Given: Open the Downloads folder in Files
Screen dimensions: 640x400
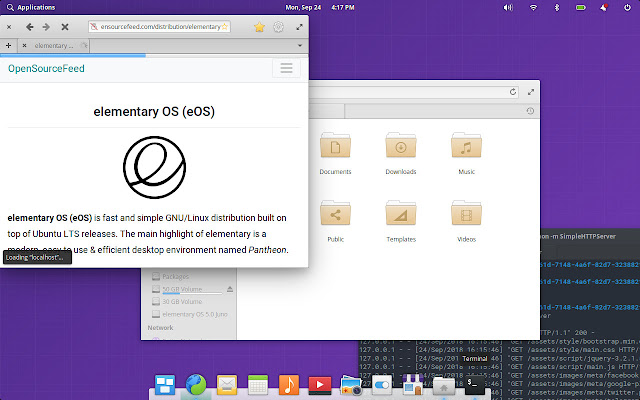Looking at the screenshot, I should [x=401, y=153].
